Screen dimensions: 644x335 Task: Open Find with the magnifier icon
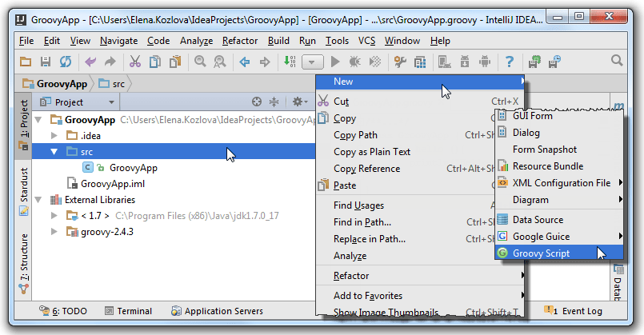click(200, 62)
